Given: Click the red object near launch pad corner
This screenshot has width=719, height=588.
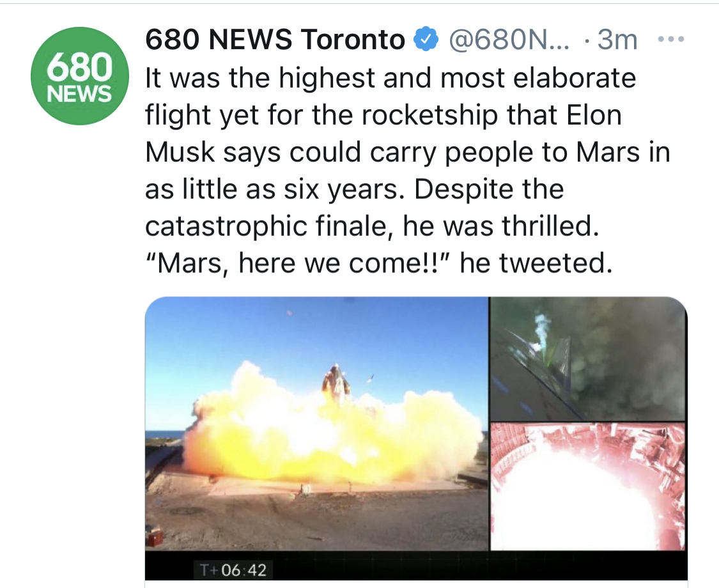Looking at the screenshot, I should coord(155,538).
